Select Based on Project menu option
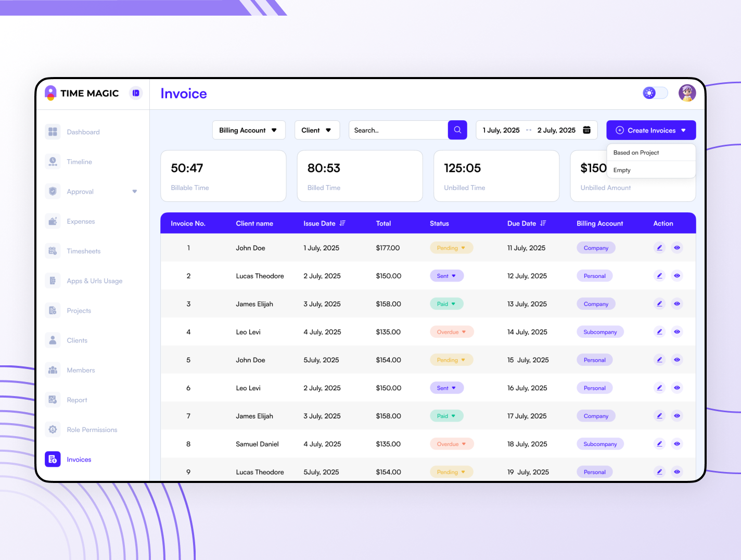741x560 pixels. [x=636, y=152]
